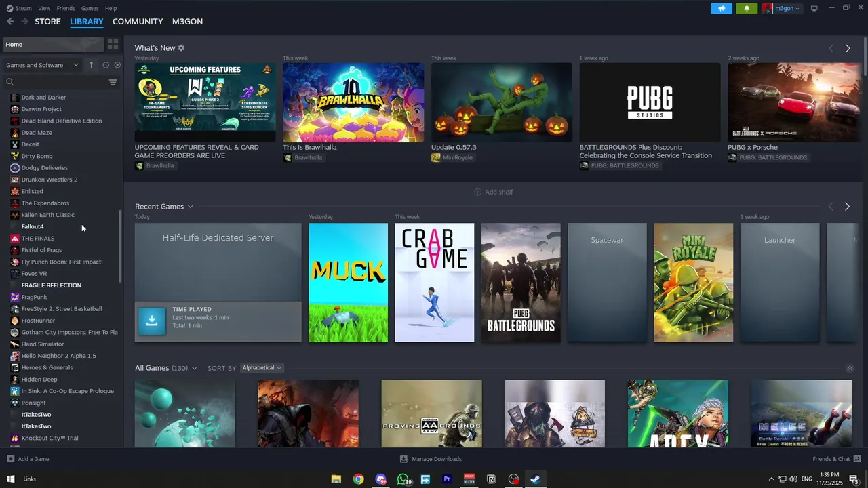
Task: Open the announcements megaphone button
Action: coord(721,8)
